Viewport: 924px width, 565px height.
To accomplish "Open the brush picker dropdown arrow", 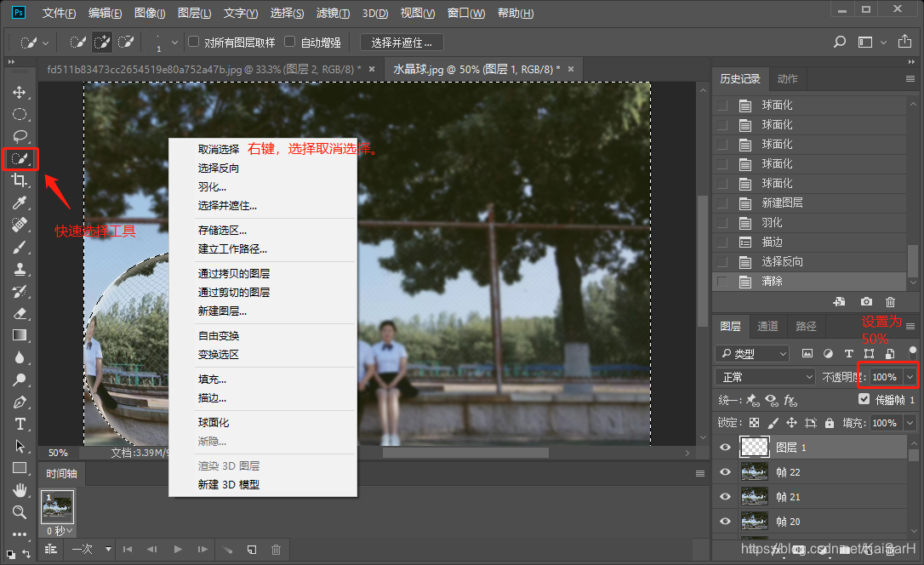I will coord(174,43).
